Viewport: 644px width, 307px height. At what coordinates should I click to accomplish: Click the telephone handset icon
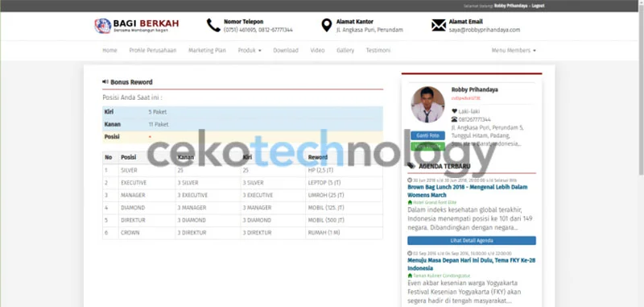[213, 26]
